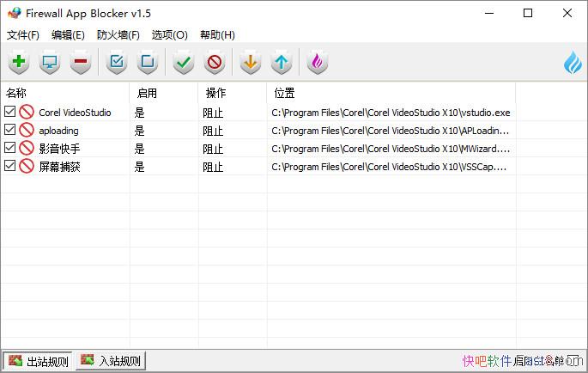Click 是 in the 影音快手 row
This screenshot has width=588, height=373.
[x=140, y=149]
